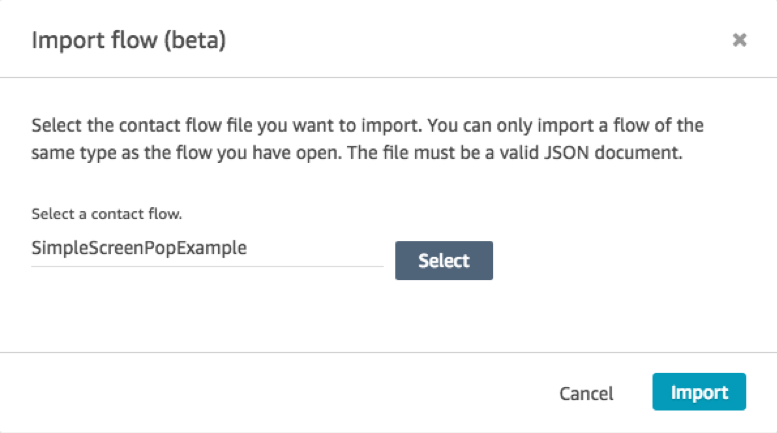This screenshot has height=433, width=777.
Task: Click the 'Import flow (beta)' dialog title
Action: pos(129,40)
